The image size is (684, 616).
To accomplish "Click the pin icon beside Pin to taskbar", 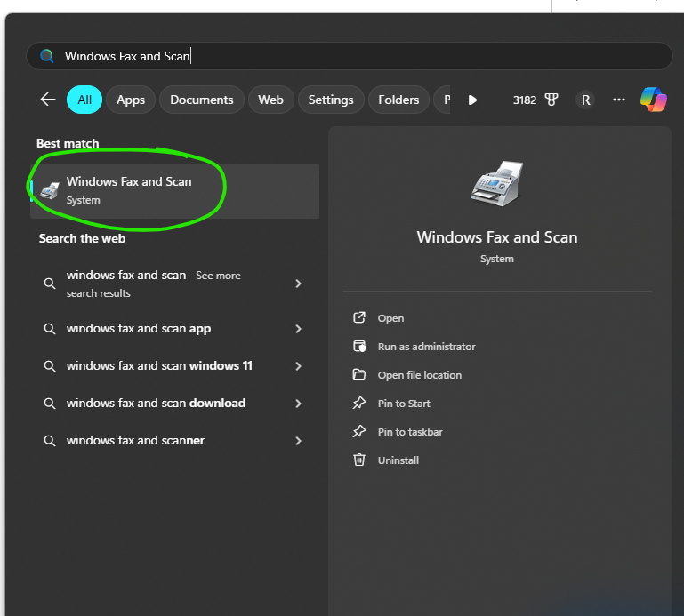I will [x=359, y=431].
